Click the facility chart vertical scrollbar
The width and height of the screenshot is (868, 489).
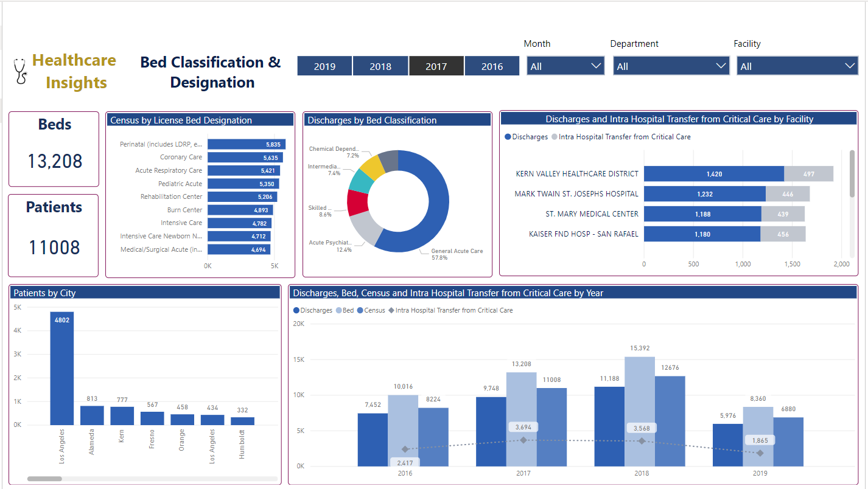(x=852, y=173)
